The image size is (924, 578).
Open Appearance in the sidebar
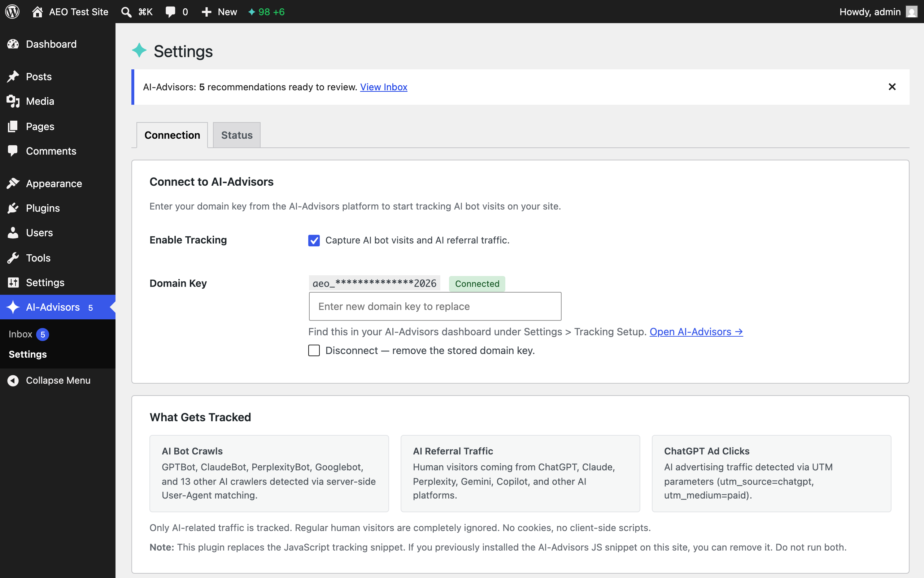(54, 184)
